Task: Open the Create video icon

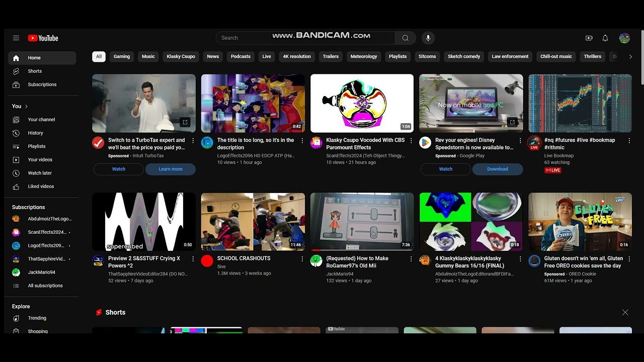Action: [589, 38]
